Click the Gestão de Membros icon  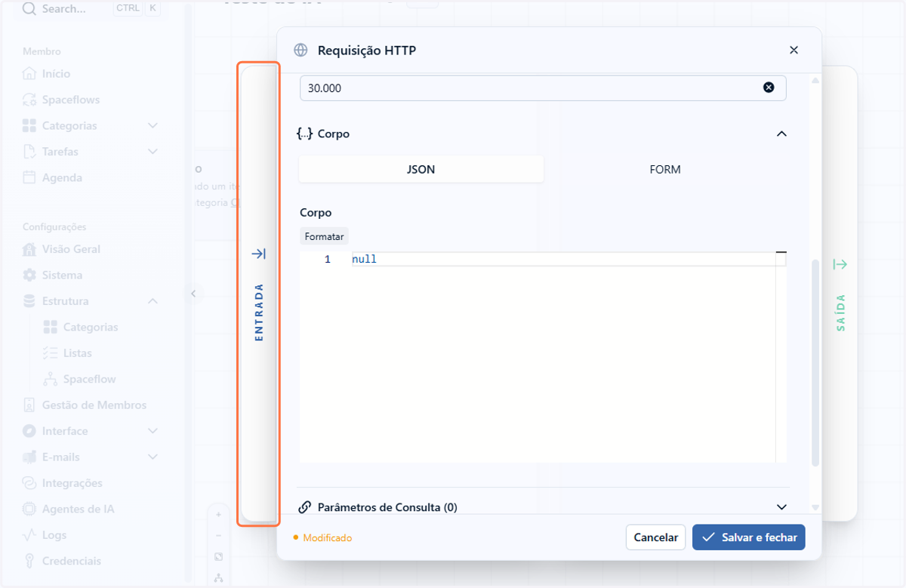(29, 405)
